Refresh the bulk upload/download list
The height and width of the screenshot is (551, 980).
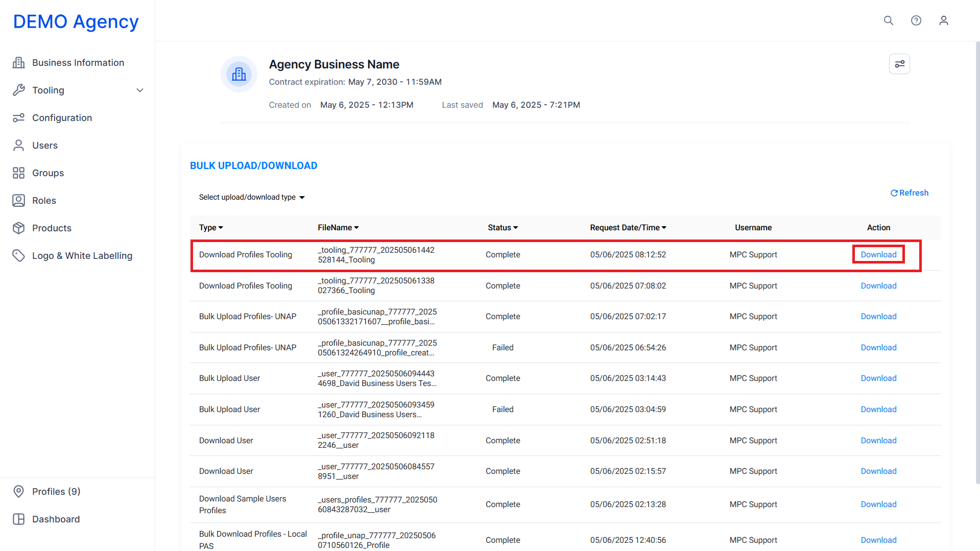pyautogui.click(x=910, y=193)
